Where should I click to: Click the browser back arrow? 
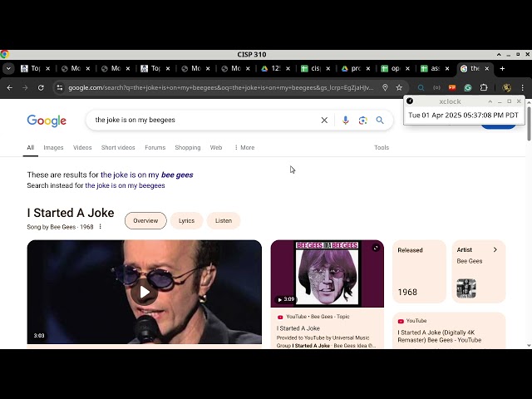[x=9, y=87]
